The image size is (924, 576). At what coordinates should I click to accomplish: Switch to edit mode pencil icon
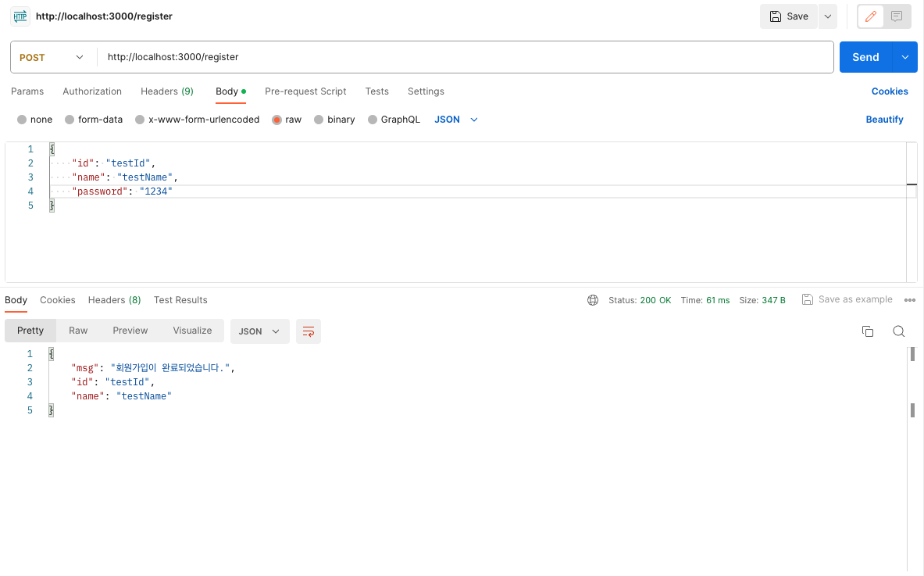pos(870,16)
